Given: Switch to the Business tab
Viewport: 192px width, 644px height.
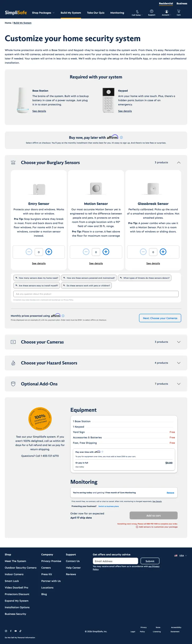Looking at the screenshot, I should [182, 3].
